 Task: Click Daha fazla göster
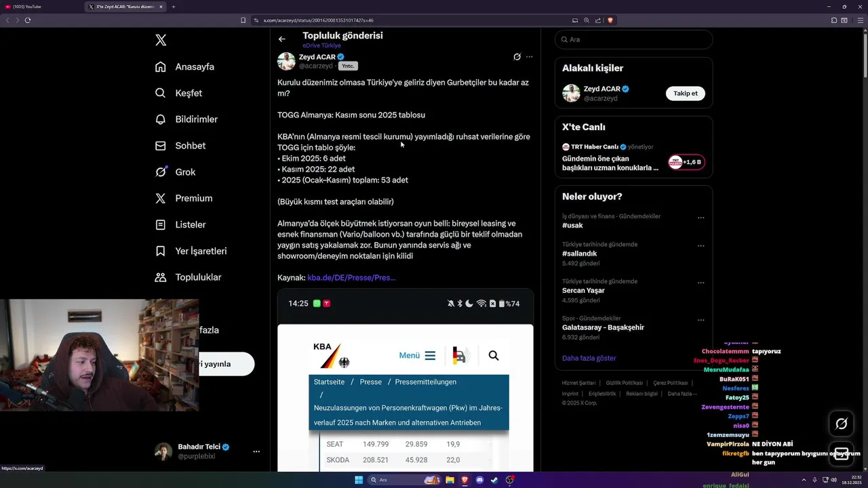[x=589, y=358]
